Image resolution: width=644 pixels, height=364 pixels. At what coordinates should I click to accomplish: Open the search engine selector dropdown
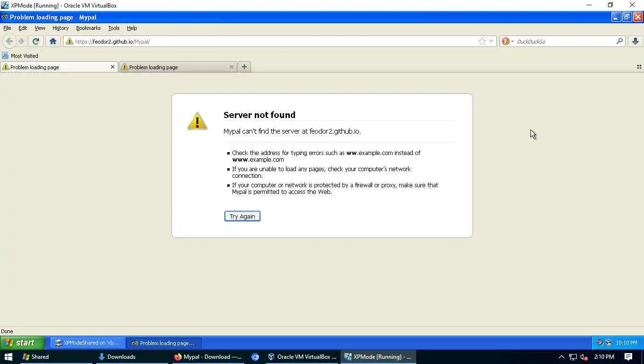508,41
